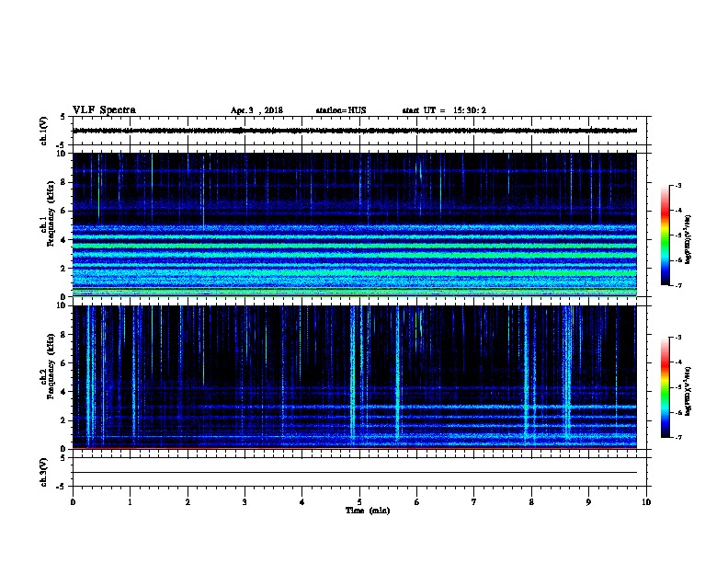The image size is (728, 563).
Task: Click the ch.2 colorbar log(PSD) label
Action: tap(688, 391)
